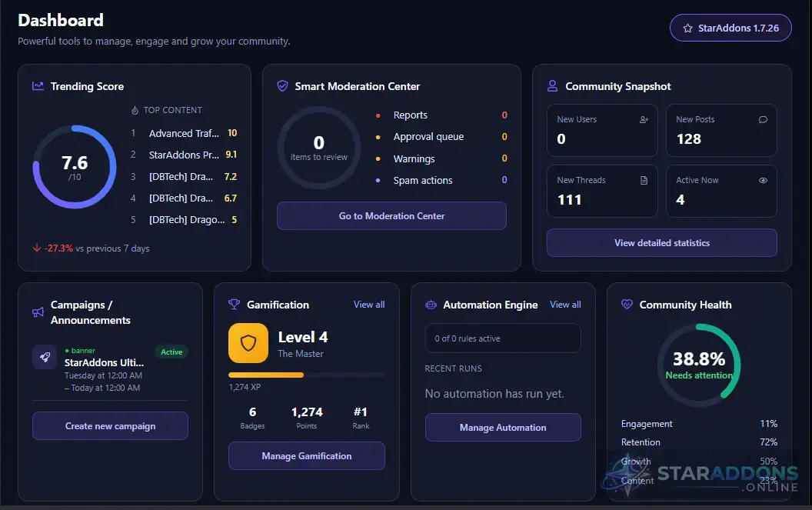Click the New Posts 128 value
Viewport: 812px width, 510px height.
tap(689, 139)
